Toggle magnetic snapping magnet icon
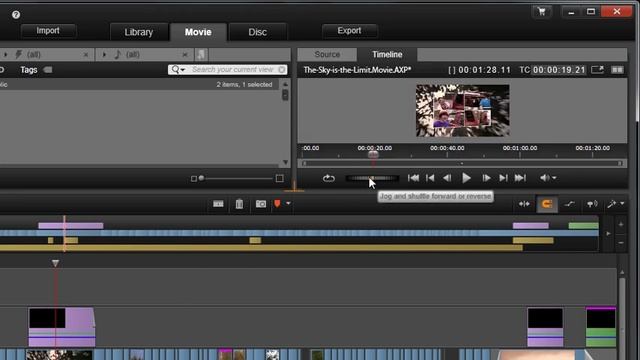 point(547,204)
